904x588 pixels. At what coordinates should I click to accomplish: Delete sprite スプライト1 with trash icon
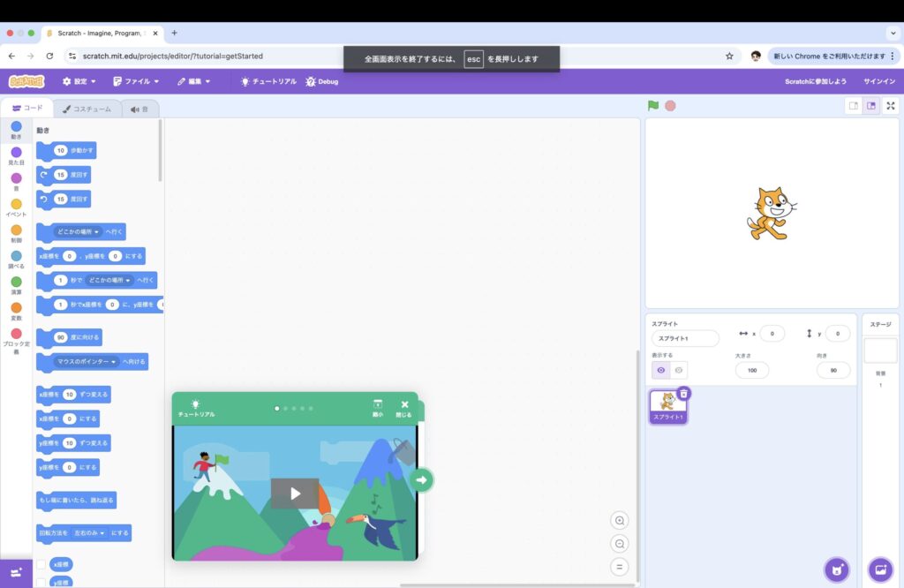coord(683,394)
